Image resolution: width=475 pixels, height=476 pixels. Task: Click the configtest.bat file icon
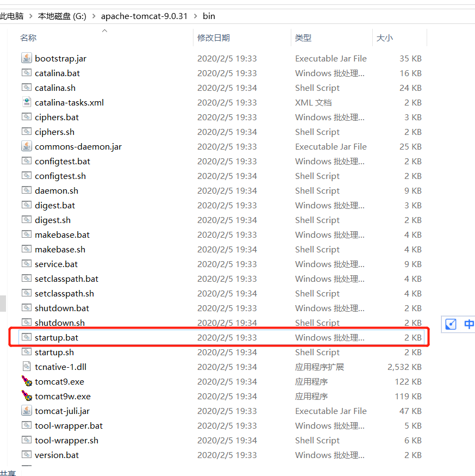(x=27, y=161)
